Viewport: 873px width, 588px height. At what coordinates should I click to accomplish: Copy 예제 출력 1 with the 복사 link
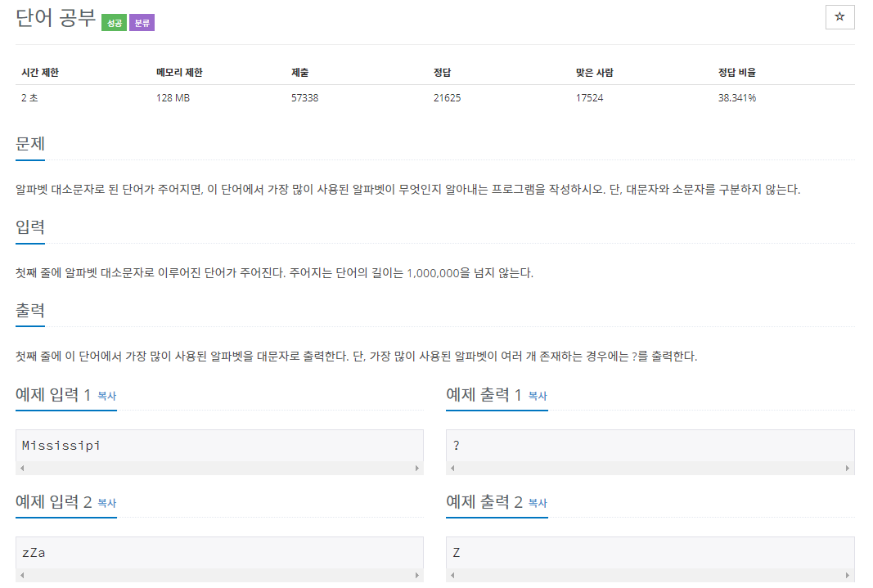[538, 396]
